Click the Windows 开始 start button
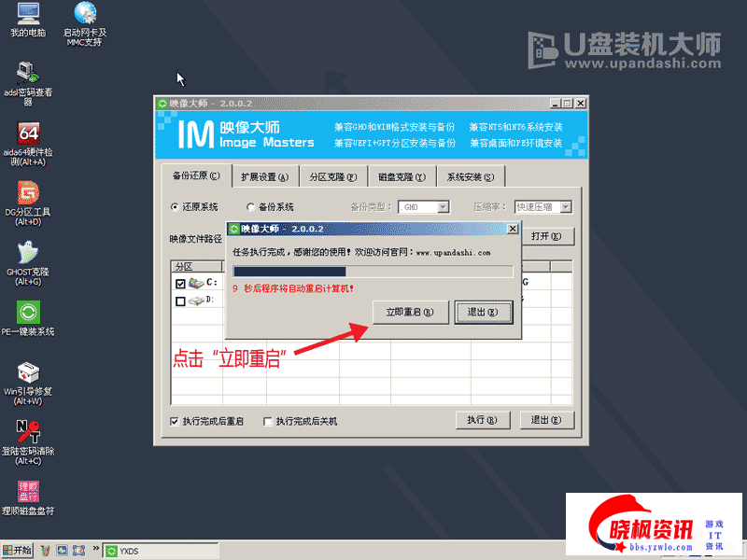Image resolution: width=747 pixels, height=560 pixels. (18, 551)
